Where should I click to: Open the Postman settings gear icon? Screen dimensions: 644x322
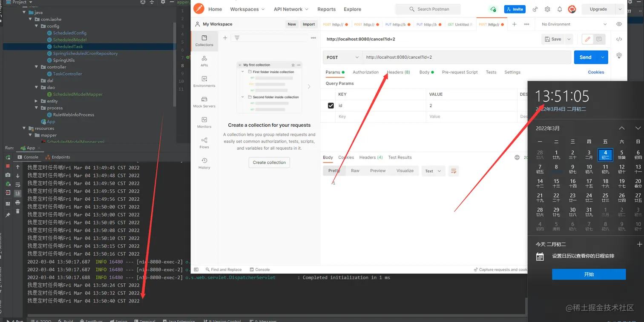tap(547, 9)
